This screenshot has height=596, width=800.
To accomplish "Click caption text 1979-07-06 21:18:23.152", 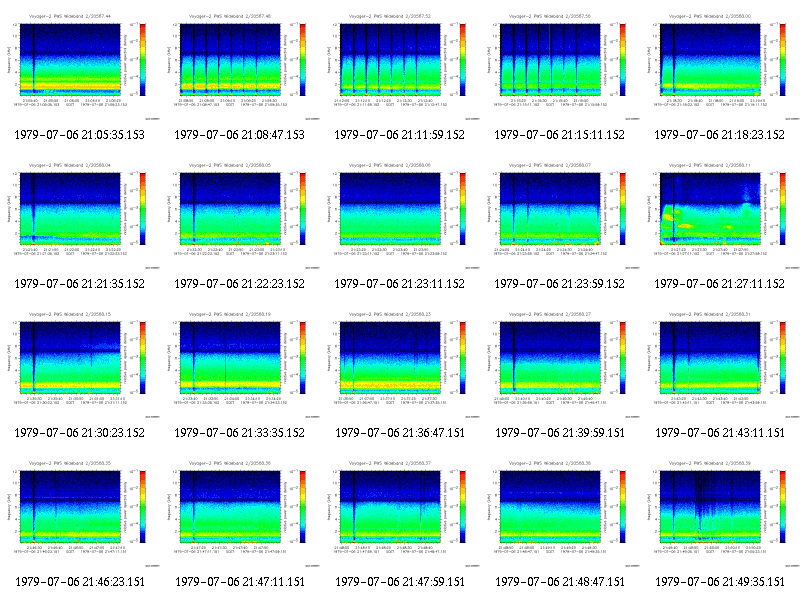I will [x=719, y=135].
